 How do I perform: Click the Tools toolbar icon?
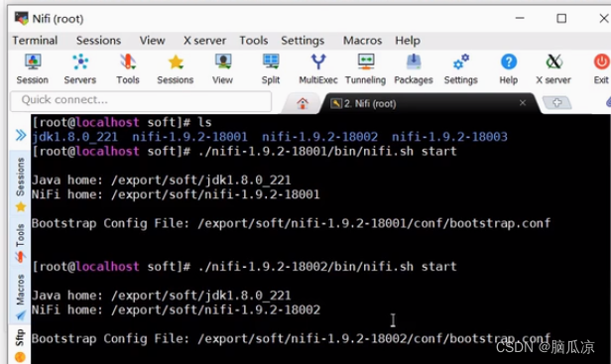(x=128, y=69)
